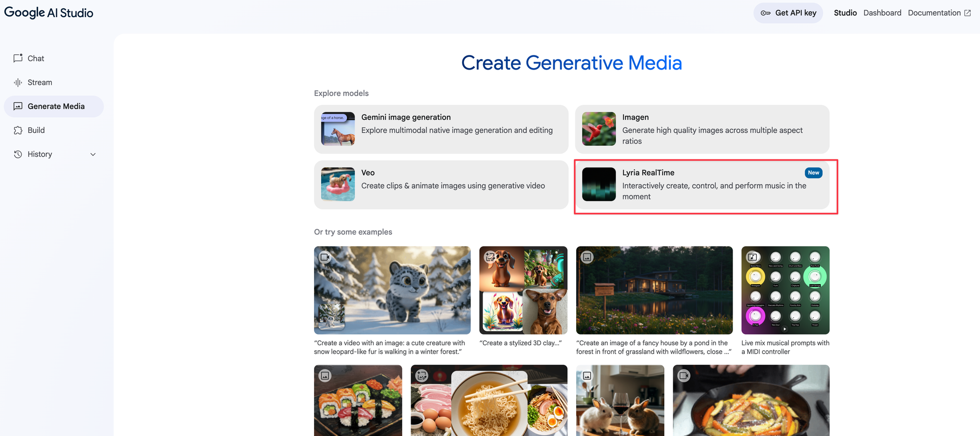980x436 pixels.
Task: Click the magenta highlighted knob in MIDI thumbnail
Action: coord(756,316)
